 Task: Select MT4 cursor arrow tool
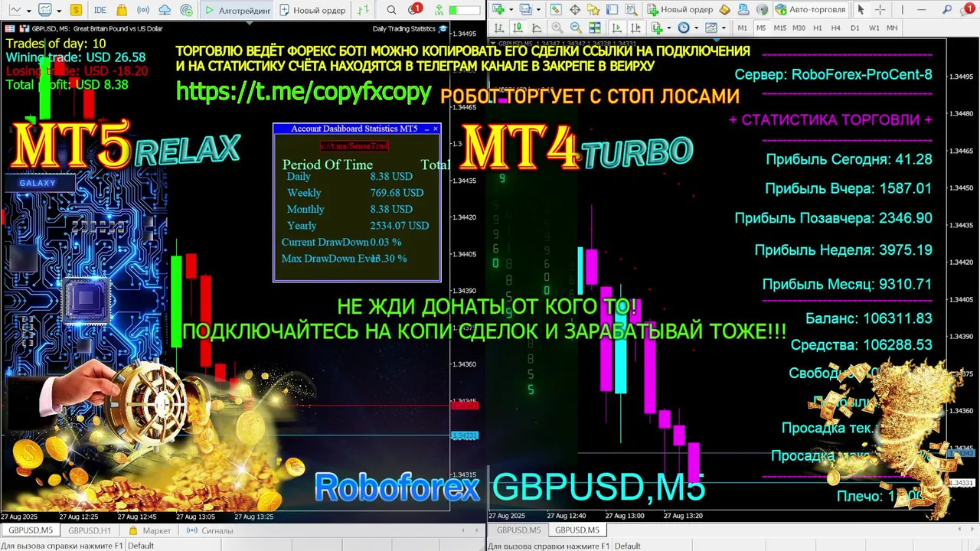point(861,9)
